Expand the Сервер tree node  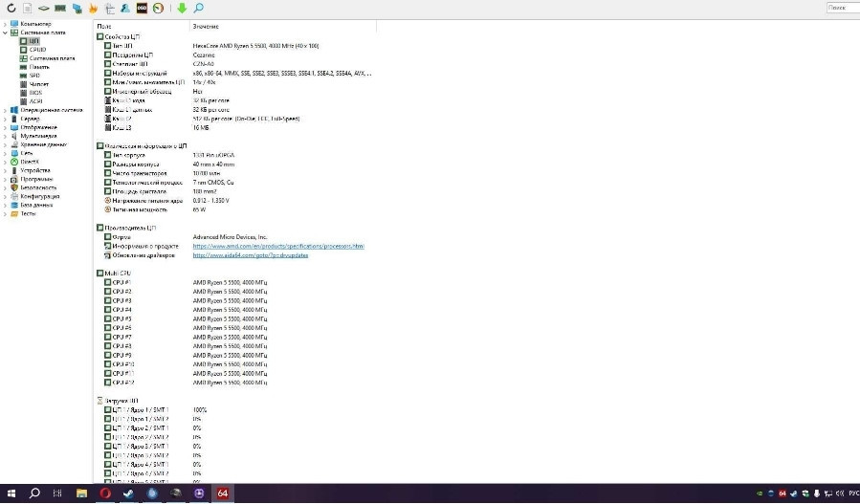pyautogui.click(x=5, y=119)
